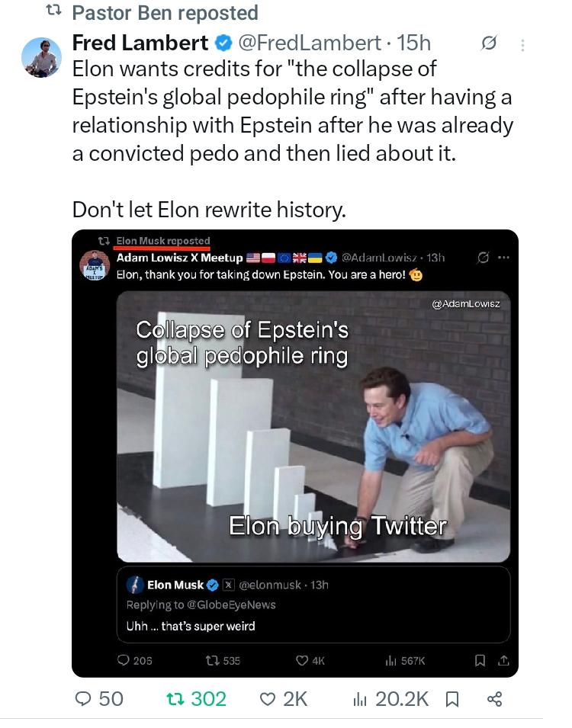Bookmark Fred Lambert's post
Screen dimensions: 572x728
pos(452,699)
